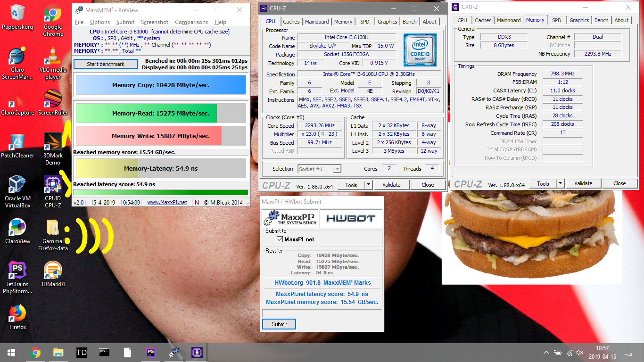Open the www.MaxxPI.net link

[167, 202]
